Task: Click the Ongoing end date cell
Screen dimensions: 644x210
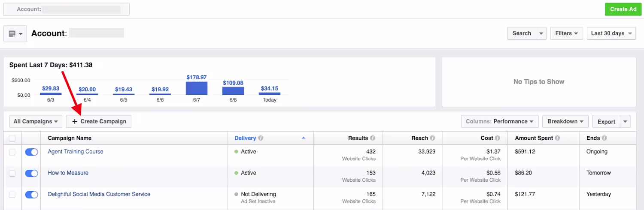Action: [x=597, y=151]
